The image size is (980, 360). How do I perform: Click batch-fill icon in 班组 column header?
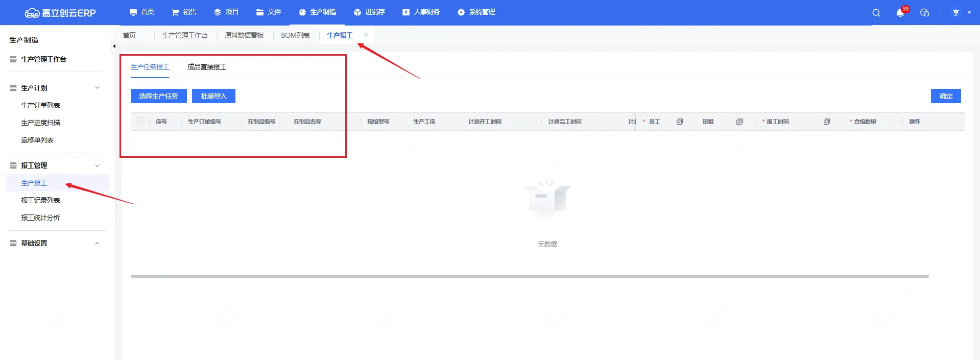[x=739, y=122]
